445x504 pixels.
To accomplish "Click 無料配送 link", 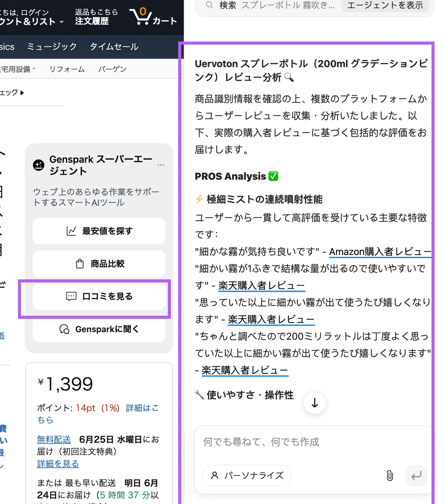I will tap(54, 439).
